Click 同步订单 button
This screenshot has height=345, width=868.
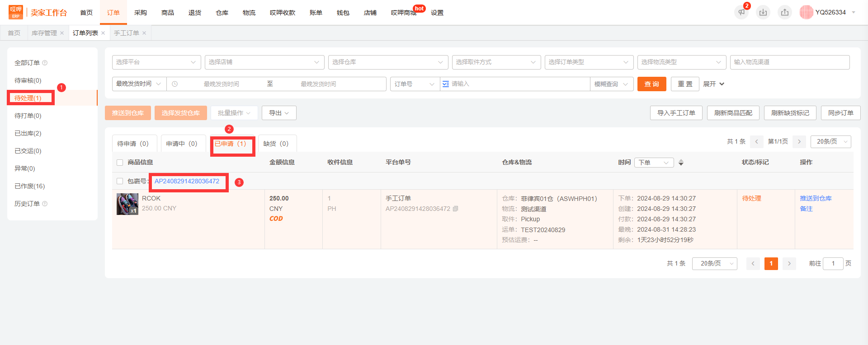(x=841, y=113)
